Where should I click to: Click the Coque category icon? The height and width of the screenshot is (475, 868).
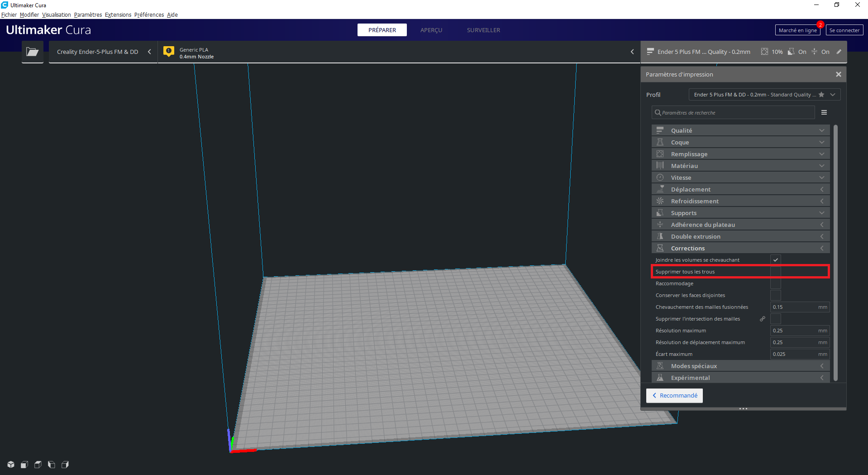(660, 142)
